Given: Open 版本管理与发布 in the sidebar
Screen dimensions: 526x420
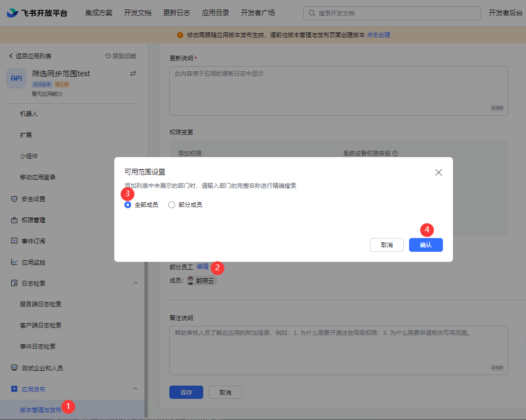Looking at the screenshot, I should (x=40, y=410).
